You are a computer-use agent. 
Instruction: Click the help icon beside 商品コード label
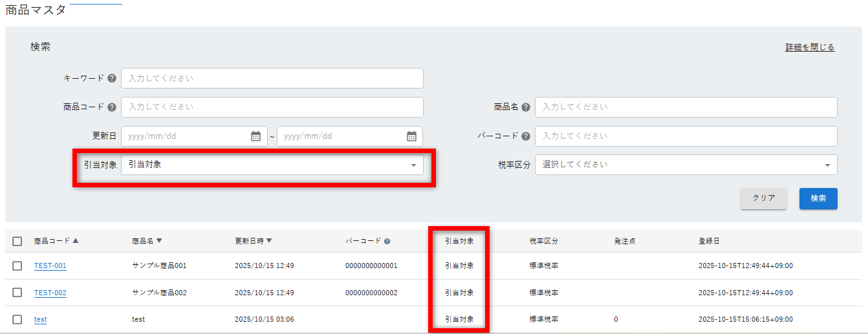[x=112, y=107]
